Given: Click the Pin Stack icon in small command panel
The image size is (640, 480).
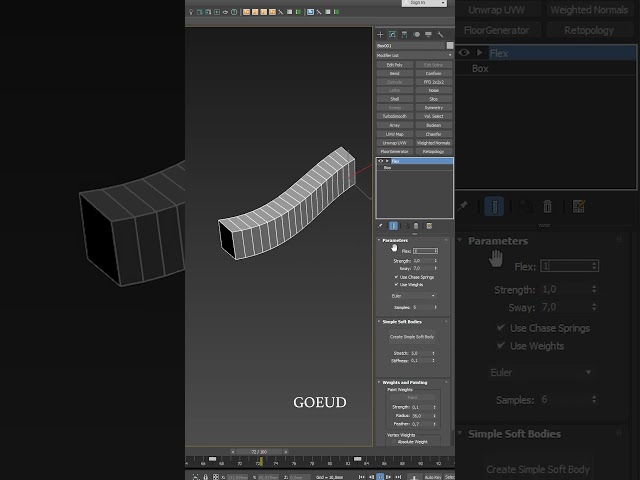Looking at the screenshot, I should [380, 226].
